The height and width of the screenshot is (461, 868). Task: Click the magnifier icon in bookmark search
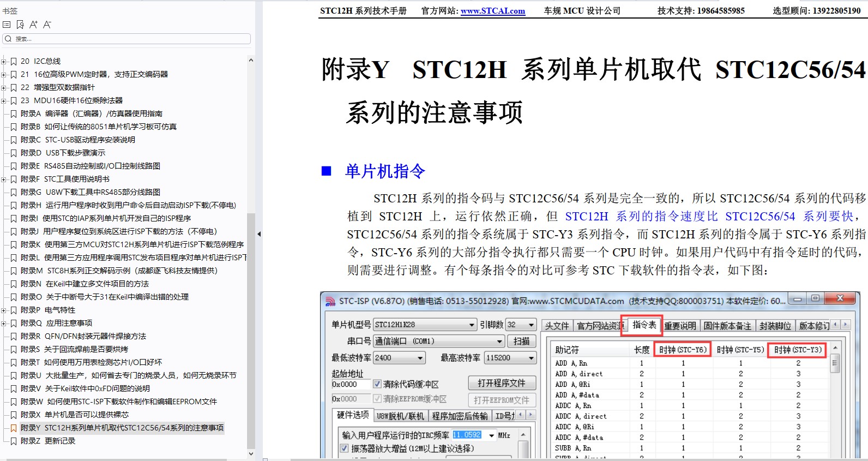click(8, 39)
